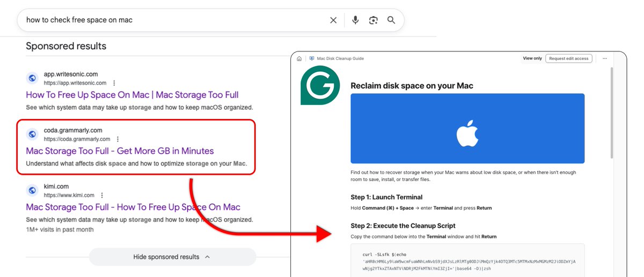Open three-dot options for the app.writesonic.com result
The height and width of the screenshot is (277, 644).
coord(114,83)
